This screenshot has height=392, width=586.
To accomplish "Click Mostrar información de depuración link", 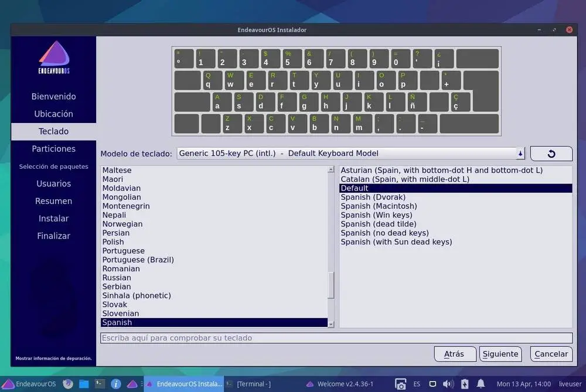I will pyautogui.click(x=53, y=359).
